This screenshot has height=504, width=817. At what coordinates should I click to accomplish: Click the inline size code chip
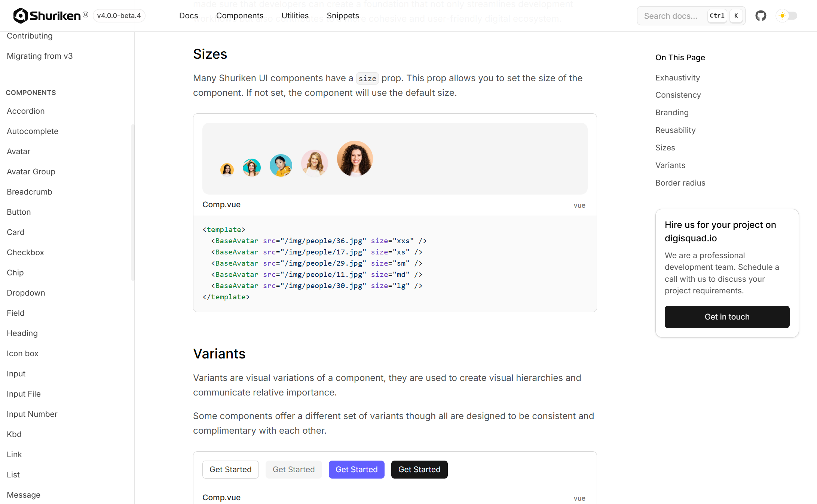coord(367,79)
